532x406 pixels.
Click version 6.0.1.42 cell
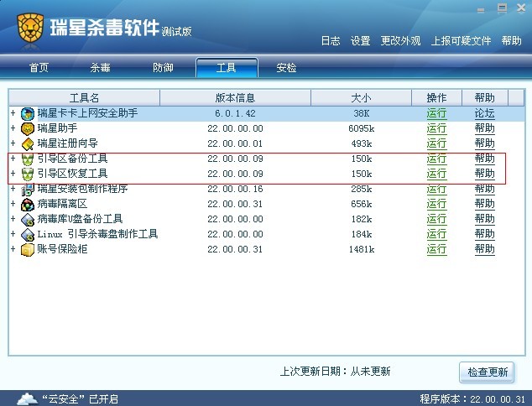tap(235, 113)
